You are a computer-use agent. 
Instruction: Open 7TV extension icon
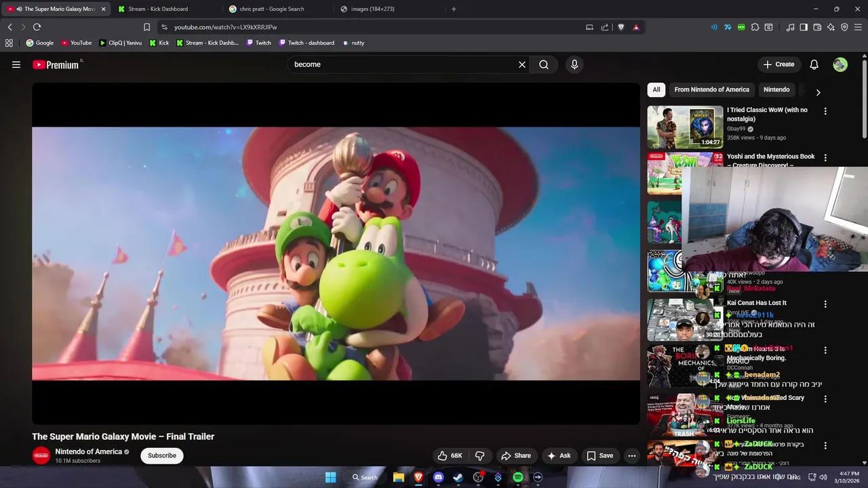pyautogui.click(x=728, y=27)
